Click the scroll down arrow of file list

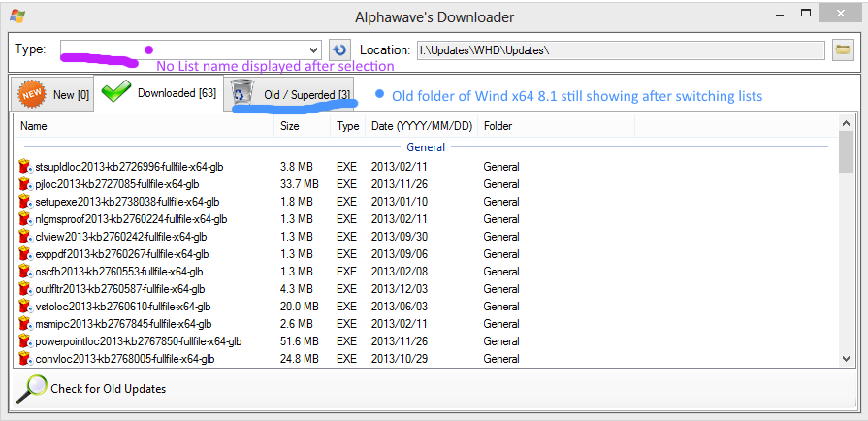pos(846,359)
